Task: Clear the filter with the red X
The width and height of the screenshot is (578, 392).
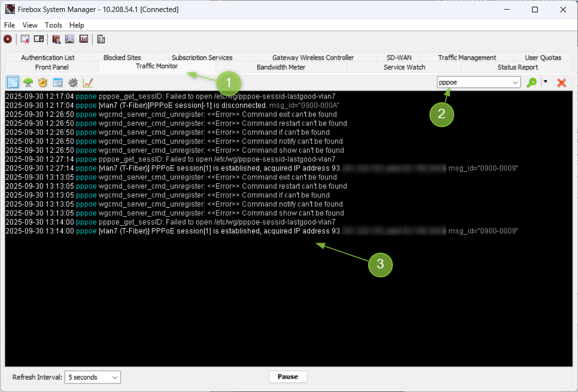Action: (562, 82)
